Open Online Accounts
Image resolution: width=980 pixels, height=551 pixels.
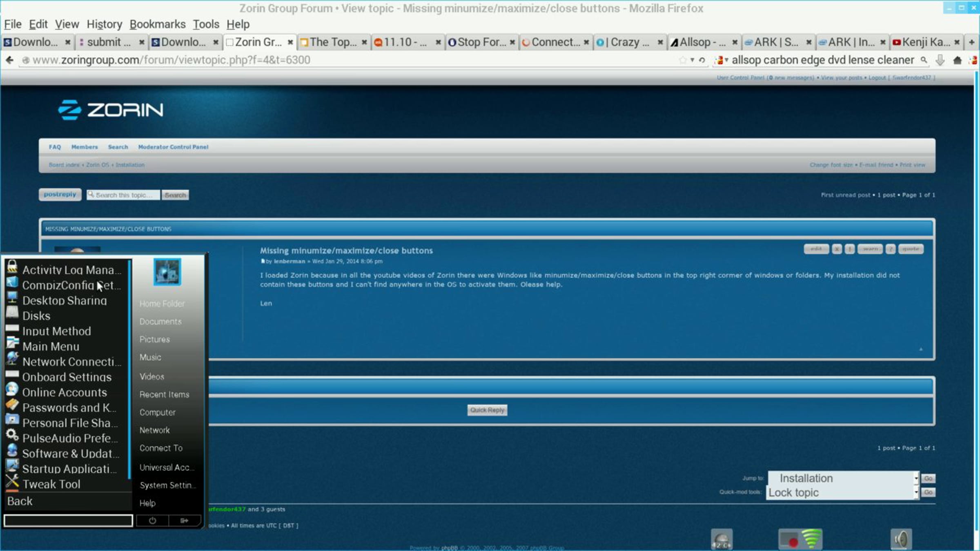pyautogui.click(x=67, y=392)
